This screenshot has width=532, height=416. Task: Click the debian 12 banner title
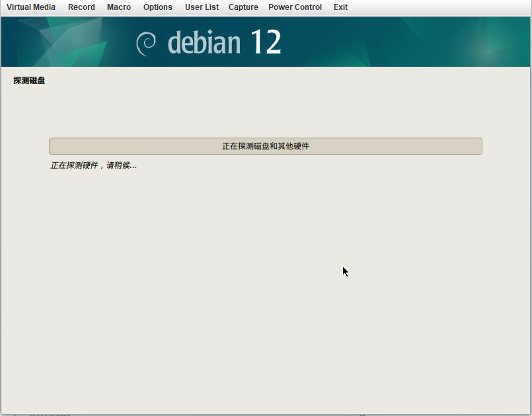click(224, 42)
